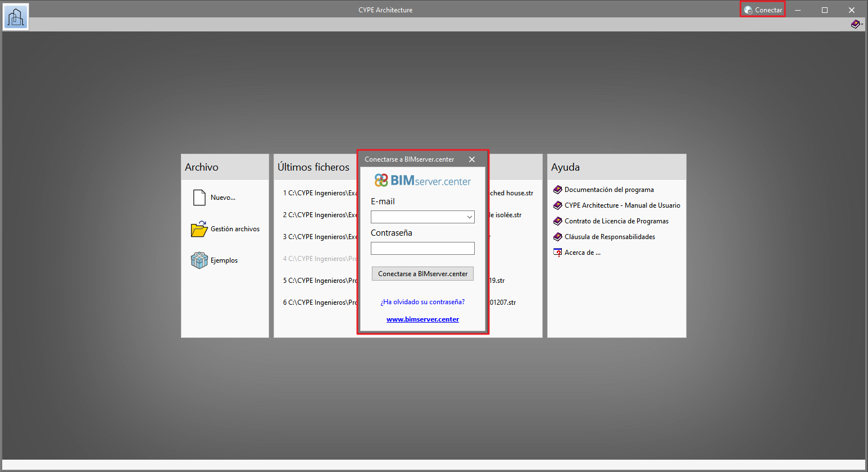
Task: Click the CYPE Architecture logo icon
Action: (15, 17)
